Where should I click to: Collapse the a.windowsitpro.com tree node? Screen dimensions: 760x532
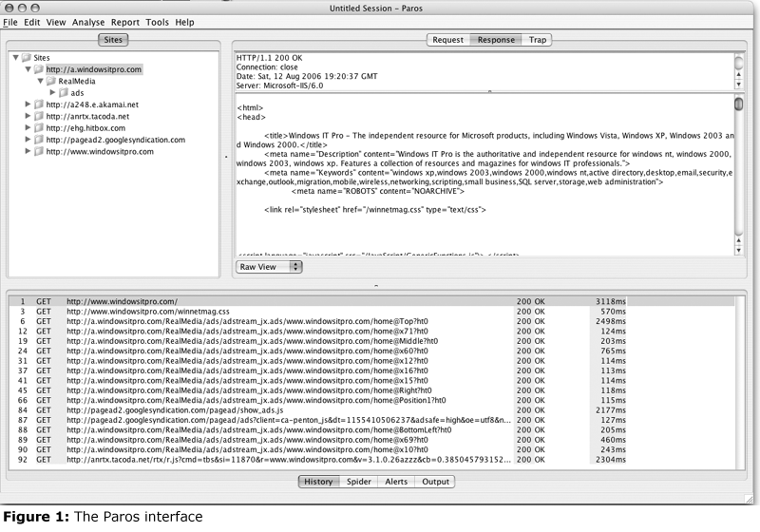28,69
